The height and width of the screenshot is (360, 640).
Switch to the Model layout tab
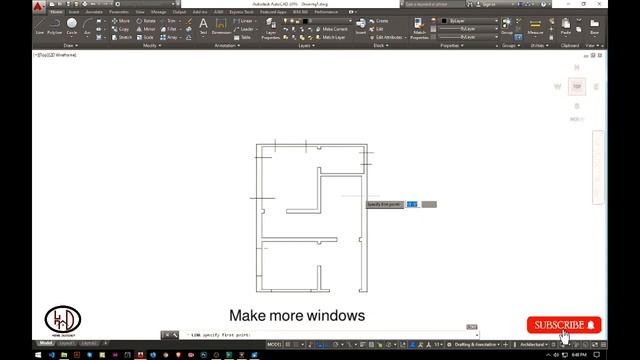[46, 343]
